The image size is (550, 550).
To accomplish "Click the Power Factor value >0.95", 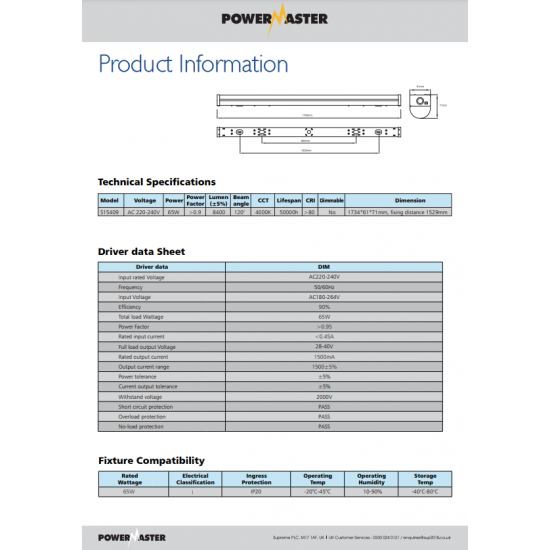I will 324,327.
